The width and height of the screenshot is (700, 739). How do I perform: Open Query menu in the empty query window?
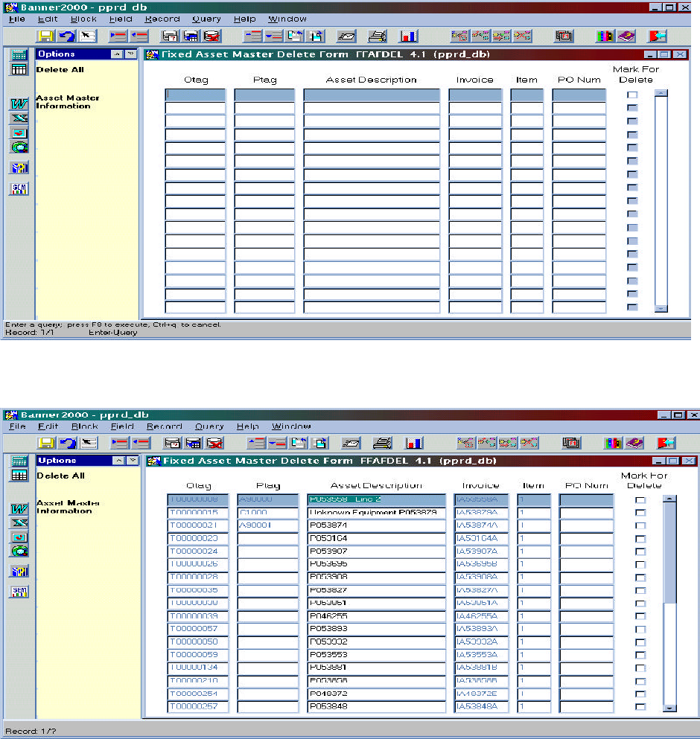tap(206, 19)
